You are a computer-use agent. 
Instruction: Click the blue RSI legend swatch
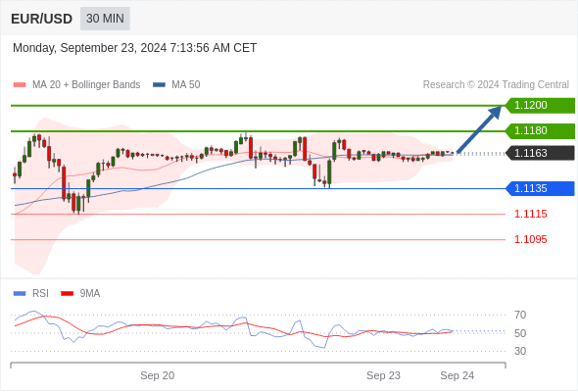click(20, 294)
